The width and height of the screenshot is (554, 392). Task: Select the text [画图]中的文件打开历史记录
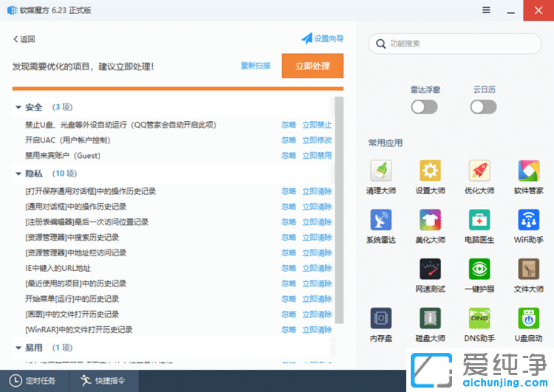pos(72,314)
